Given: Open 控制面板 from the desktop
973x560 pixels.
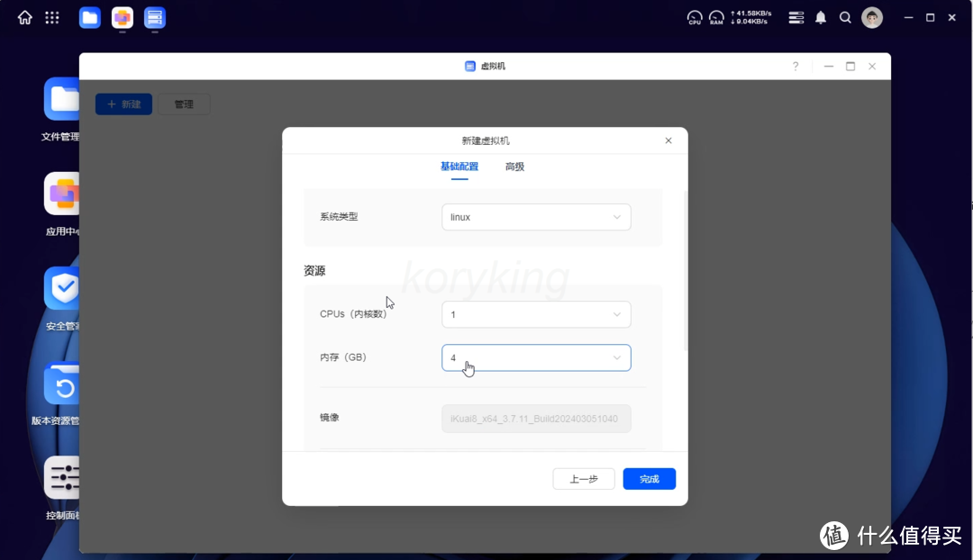Looking at the screenshot, I should coord(62,477).
